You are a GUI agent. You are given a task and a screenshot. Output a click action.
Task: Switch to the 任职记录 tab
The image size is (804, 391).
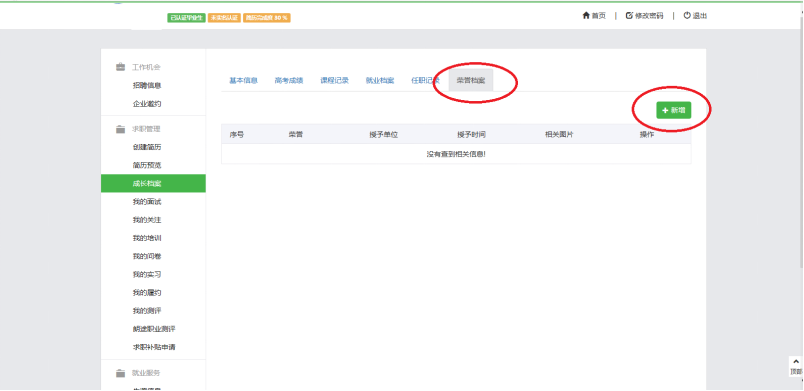[x=426, y=80]
